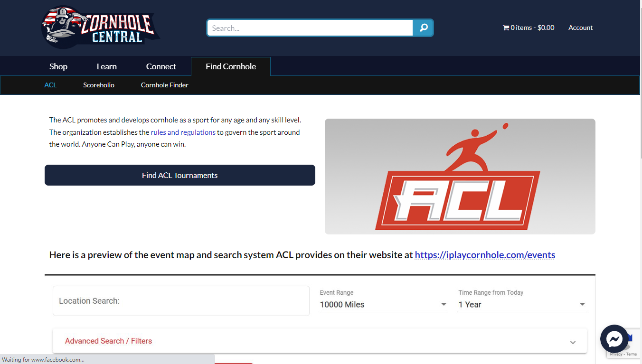Follow the rules and regulations link

[183, 132]
